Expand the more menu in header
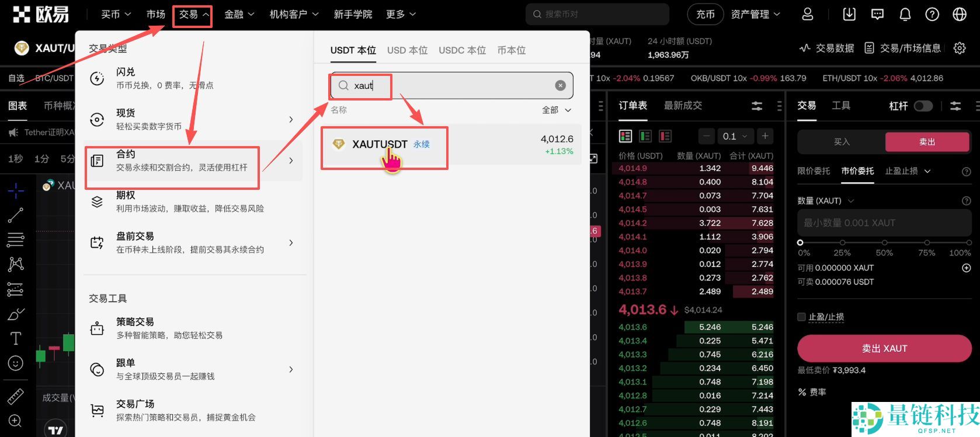The image size is (980, 437). click(401, 14)
